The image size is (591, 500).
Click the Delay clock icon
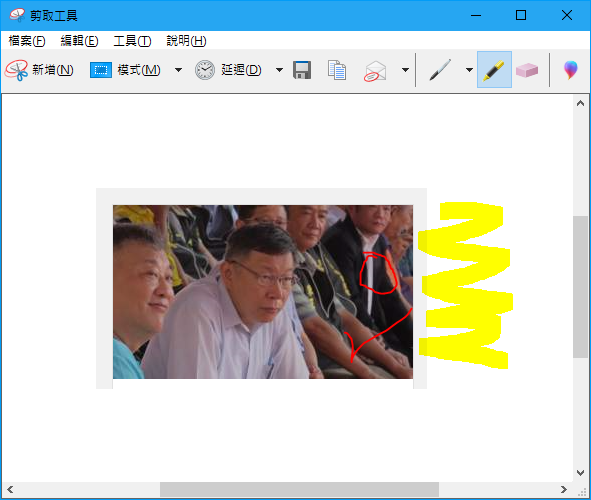[x=205, y=70]
